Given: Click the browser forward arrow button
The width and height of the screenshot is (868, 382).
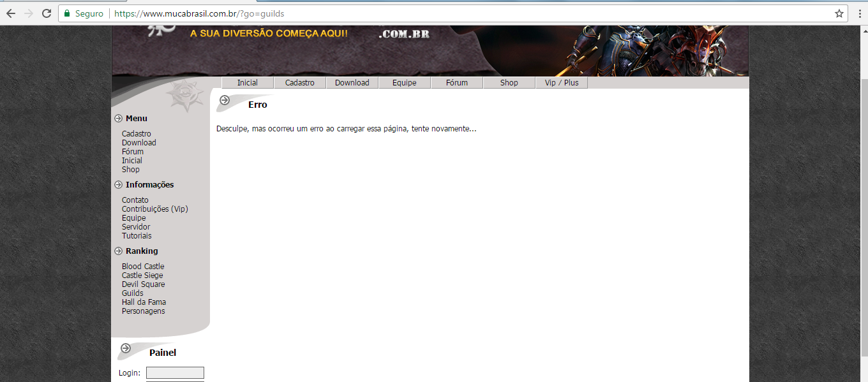Looking at the screenshot, I should coord(29,13).
